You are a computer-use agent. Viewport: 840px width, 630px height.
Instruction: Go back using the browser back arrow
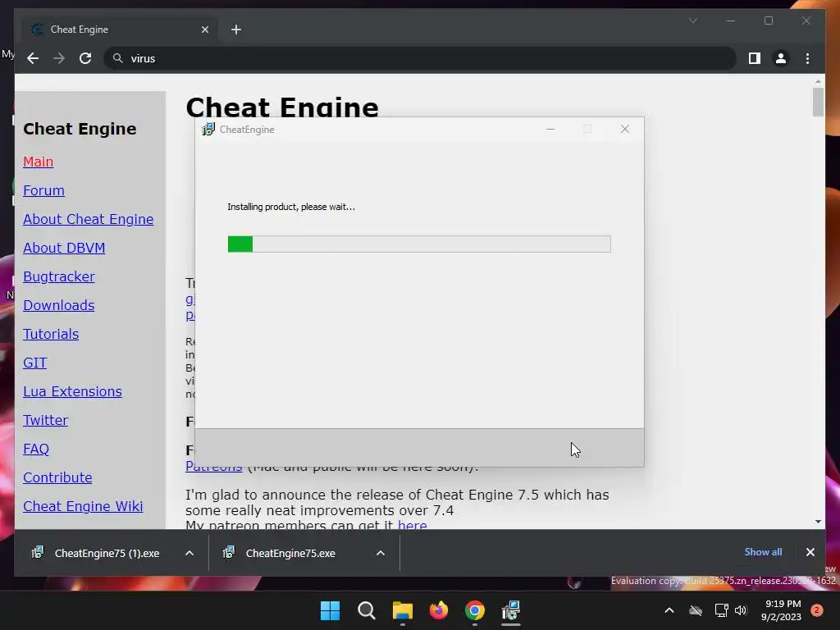33,58
